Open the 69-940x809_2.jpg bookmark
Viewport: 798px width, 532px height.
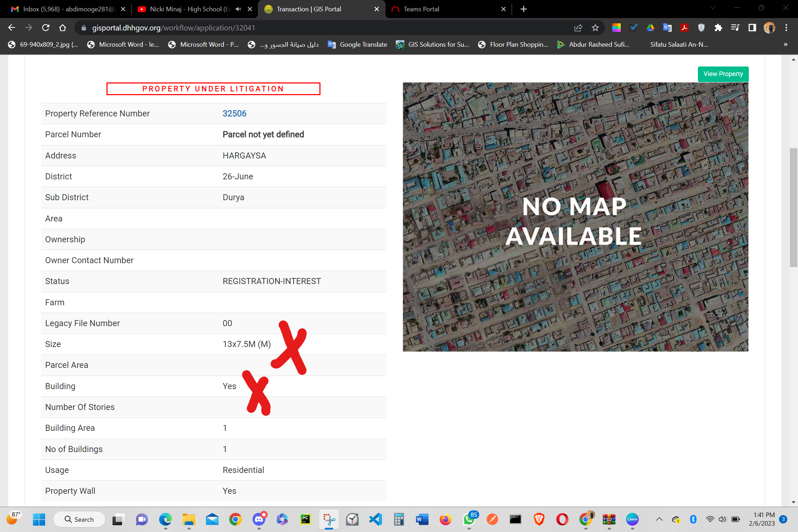tap(43, 45)
